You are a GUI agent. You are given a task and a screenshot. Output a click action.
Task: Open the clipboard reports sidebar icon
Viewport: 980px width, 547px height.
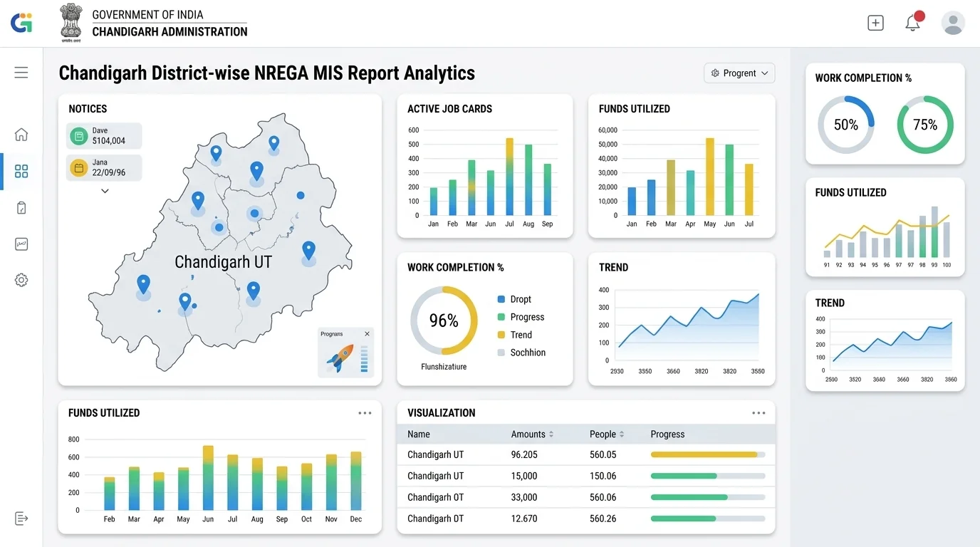21,208
